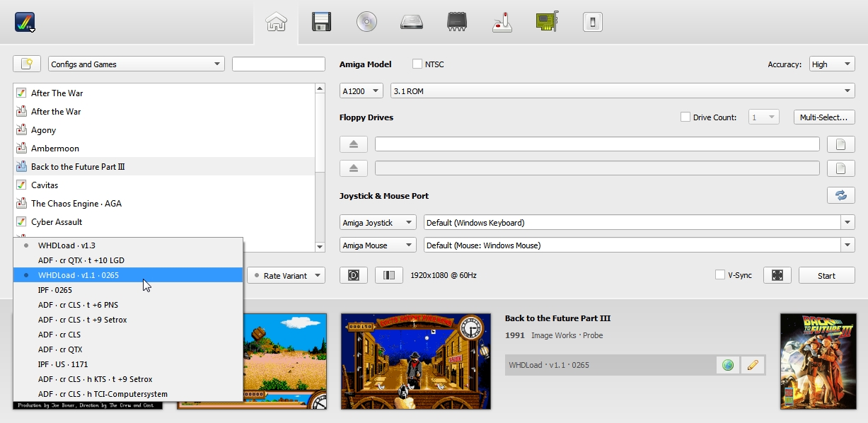Viewport: 868px width, 423px height.
Task: Select Cavitas in the game list
Action: [x=163, y=185]
